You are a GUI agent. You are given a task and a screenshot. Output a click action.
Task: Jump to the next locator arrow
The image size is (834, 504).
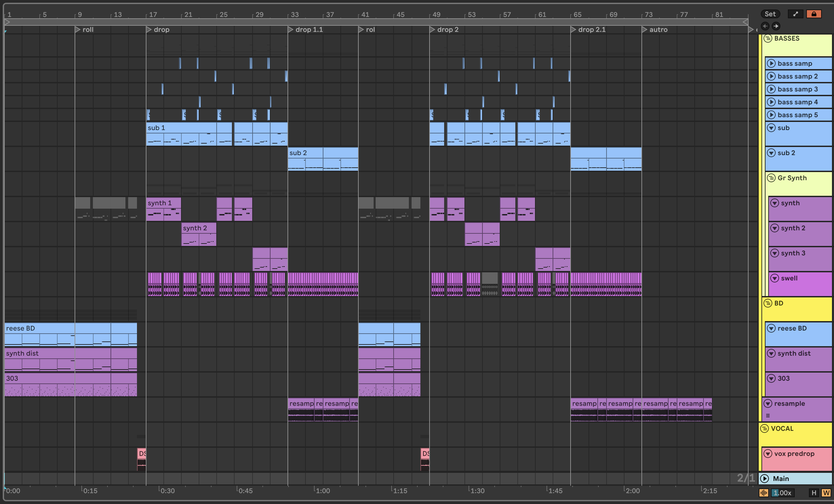click(776, 26)
